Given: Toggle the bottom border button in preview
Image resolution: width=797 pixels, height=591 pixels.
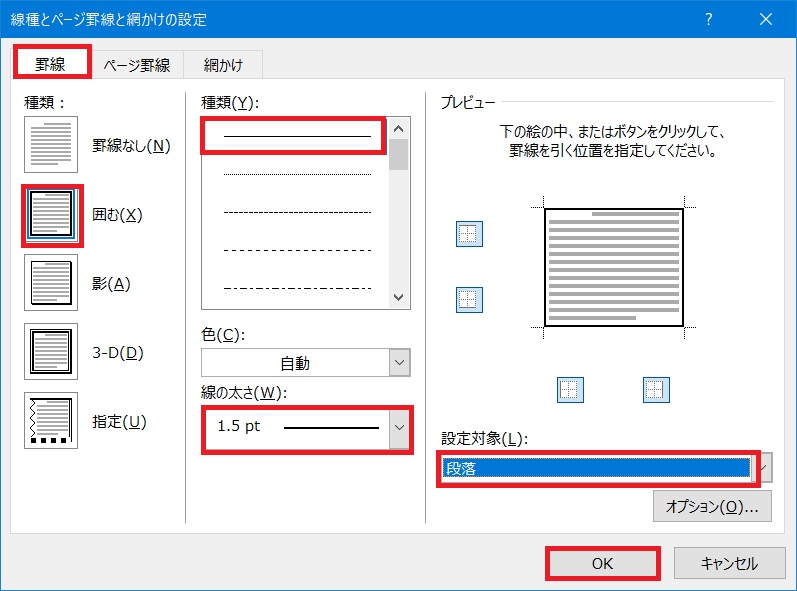Looking at the screenshot, I should pyautogui.click(x=469, y=299).
